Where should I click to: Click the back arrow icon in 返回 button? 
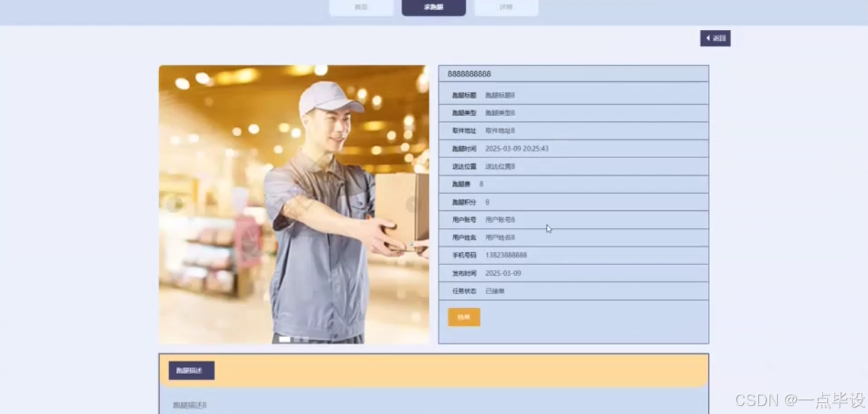point(708,38)
